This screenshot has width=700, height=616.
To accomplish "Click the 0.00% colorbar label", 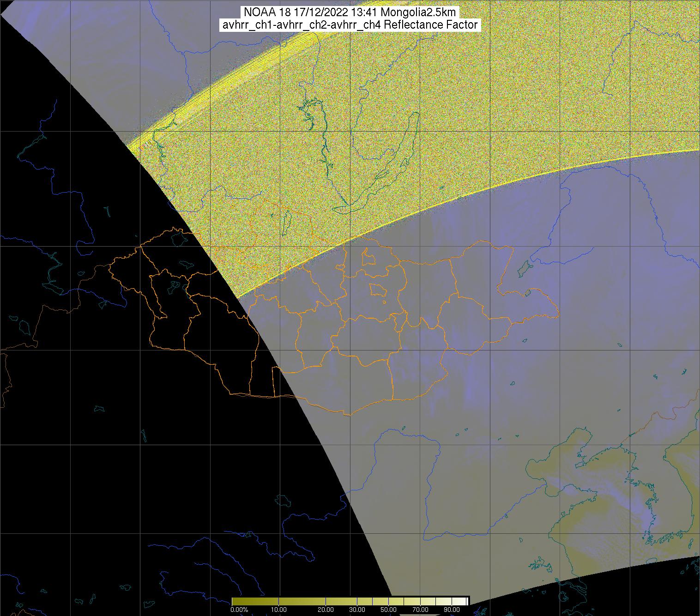I will coord(239,610).
